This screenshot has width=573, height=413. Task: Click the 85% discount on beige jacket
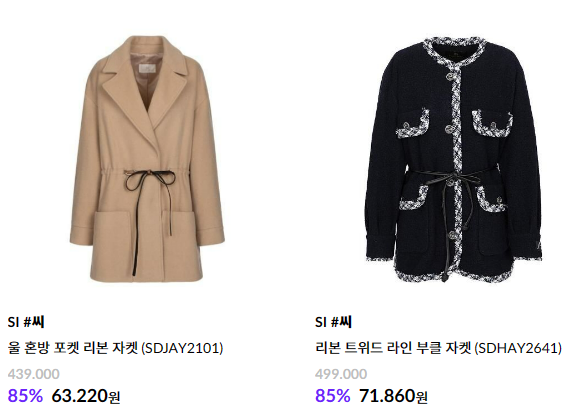25,395
